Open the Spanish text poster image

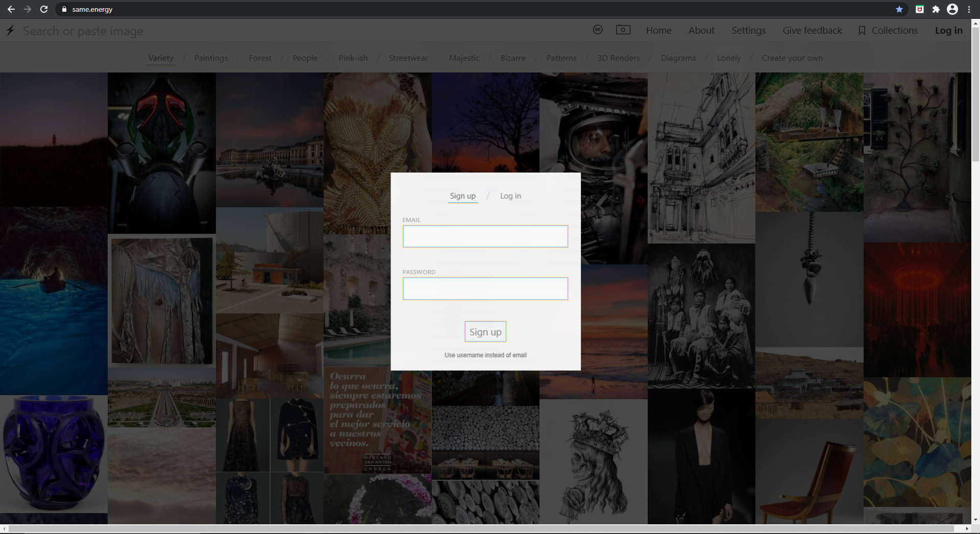(x=378, y=420)
